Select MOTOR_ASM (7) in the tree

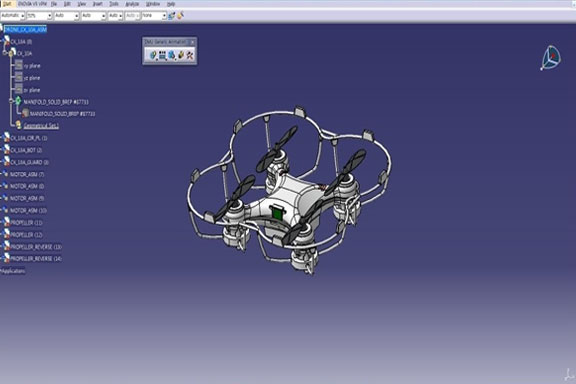(27, 174)
